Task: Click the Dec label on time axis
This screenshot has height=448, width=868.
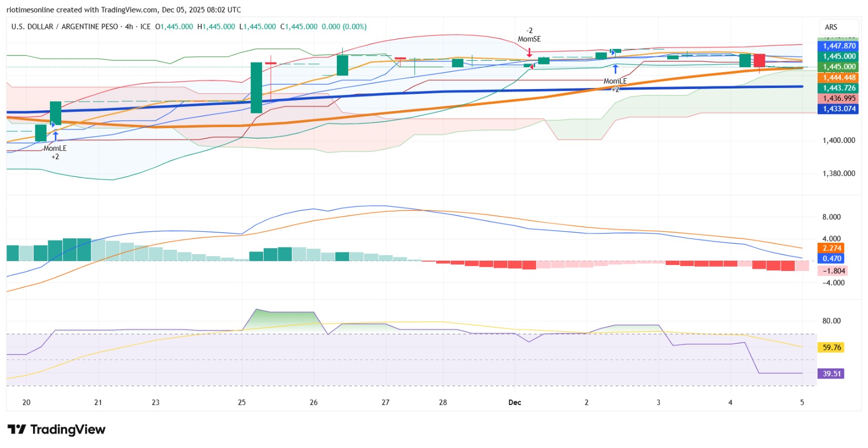Action: [514, 402]
